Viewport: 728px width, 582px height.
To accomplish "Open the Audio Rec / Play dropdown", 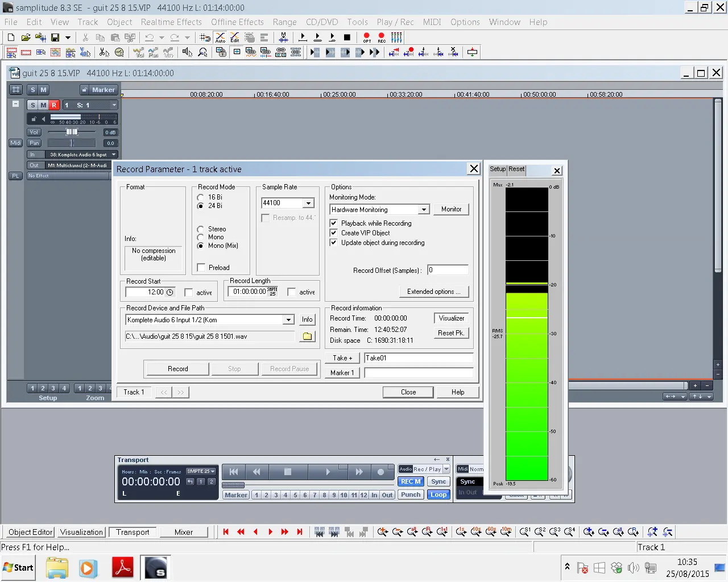I will pos(446,469).
